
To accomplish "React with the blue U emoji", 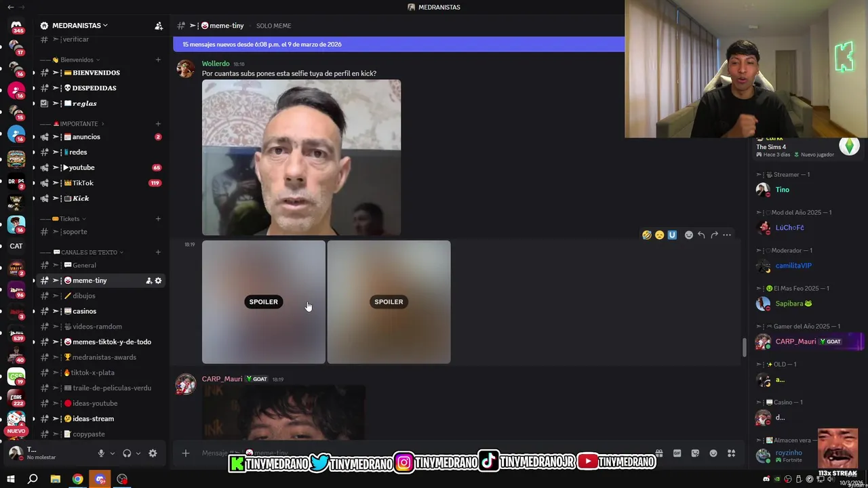I will (672, 235).
